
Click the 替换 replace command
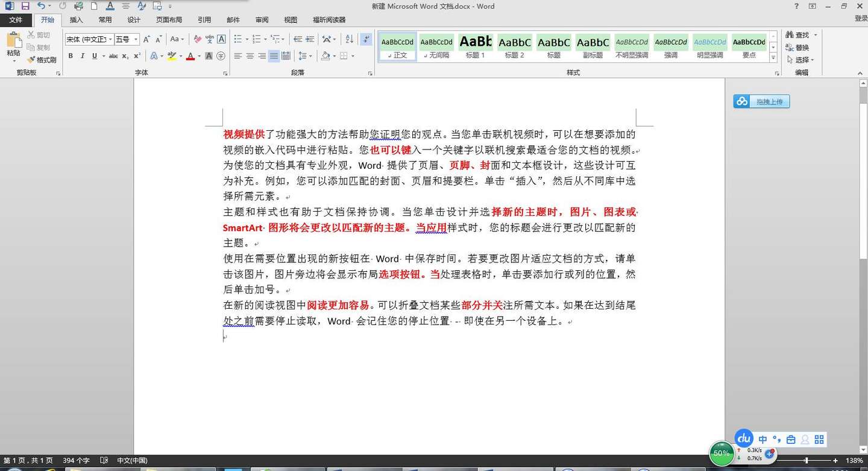coord(797,48)
